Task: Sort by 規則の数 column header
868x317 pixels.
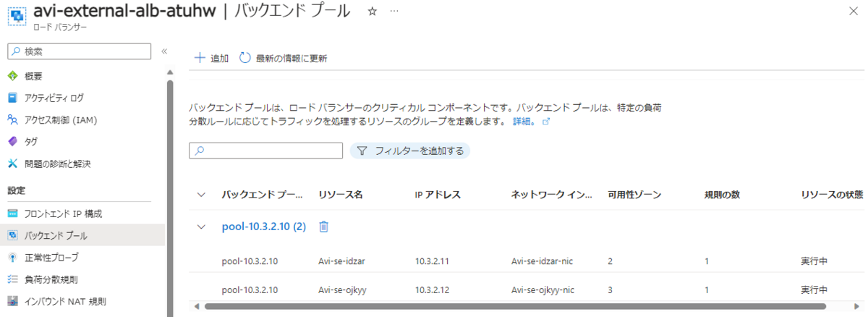Action: (x=722, y=195)
